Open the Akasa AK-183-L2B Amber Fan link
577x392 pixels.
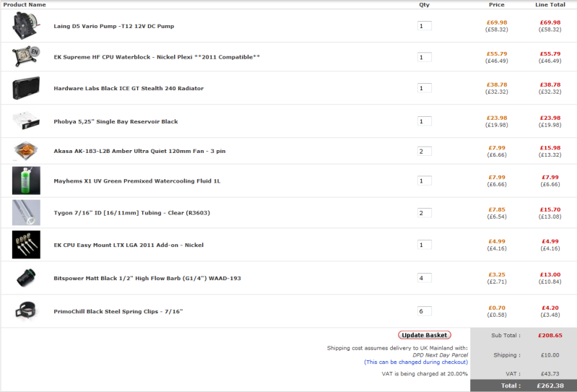(139, 151)
